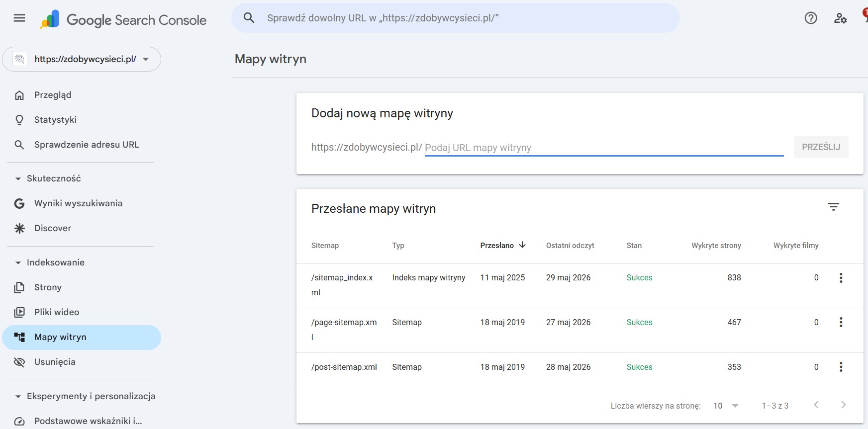The image size is (868, 429).
Task: Sort table by Stan column header
Action: tap(634, 246)
